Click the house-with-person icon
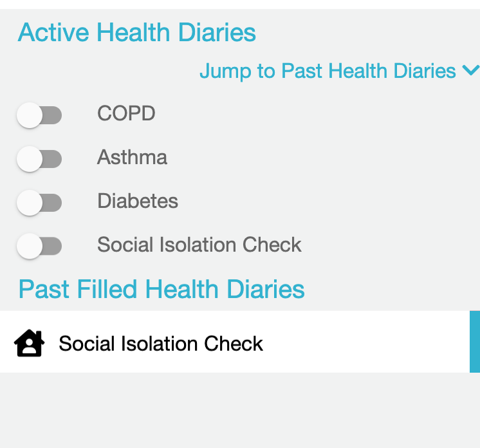 tap(30, 343)
